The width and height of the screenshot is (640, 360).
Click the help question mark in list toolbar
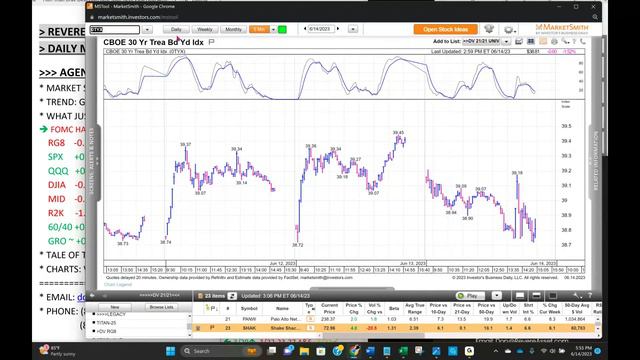click(x=590, y=296)
